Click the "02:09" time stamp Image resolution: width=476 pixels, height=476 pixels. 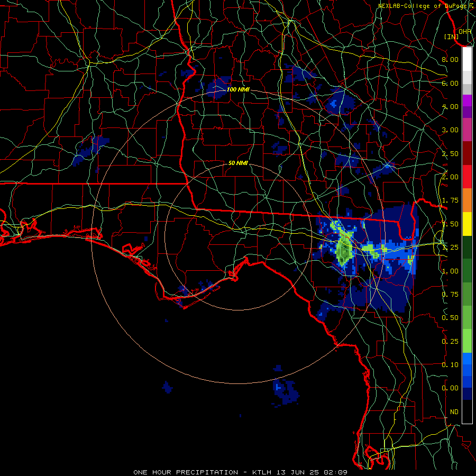[335, 472]
